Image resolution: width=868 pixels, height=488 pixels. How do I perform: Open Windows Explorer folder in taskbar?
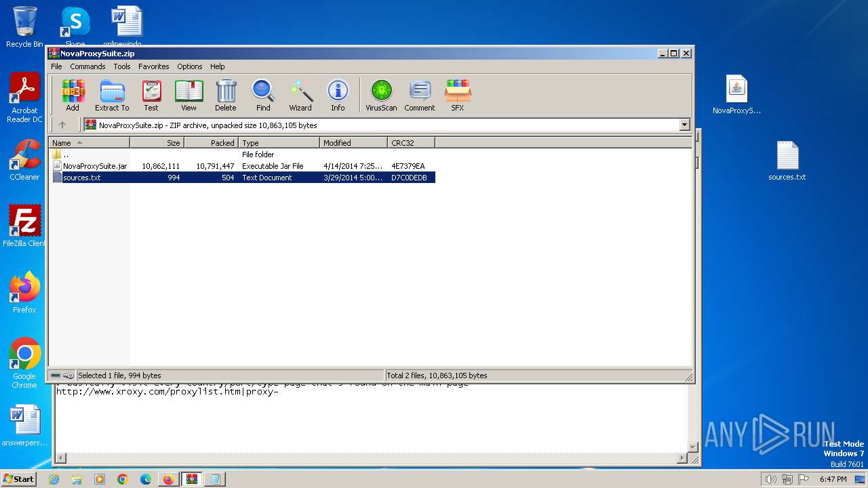[77, 479]
